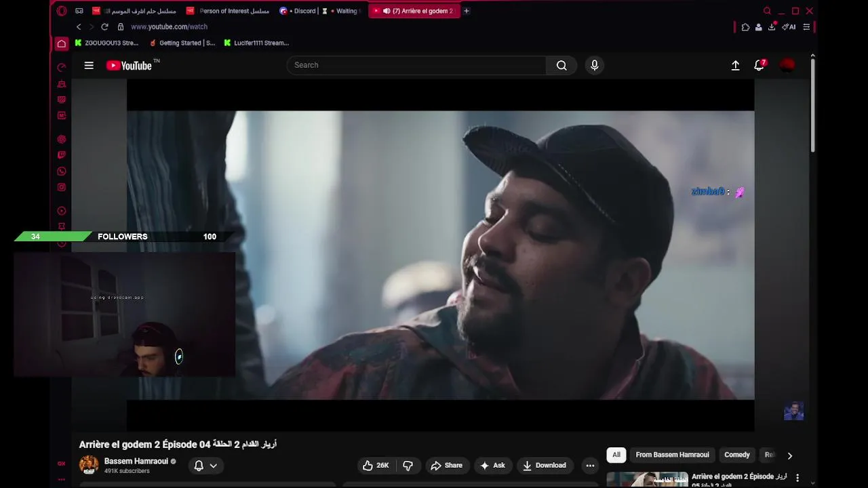Reload the page with the refresh icon

[104, 26]
